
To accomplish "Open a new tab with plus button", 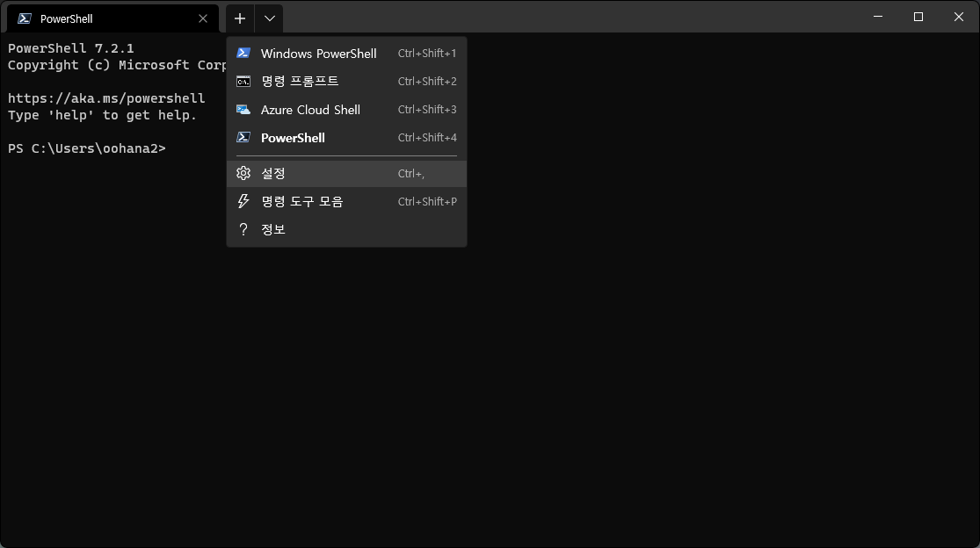I will point(240,18).
